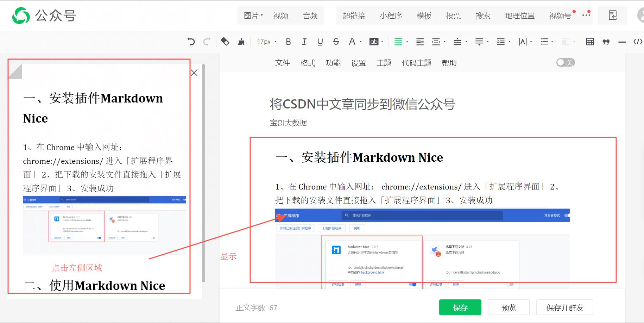
Task: Click the green 保存 button
Action: [460, 308]
